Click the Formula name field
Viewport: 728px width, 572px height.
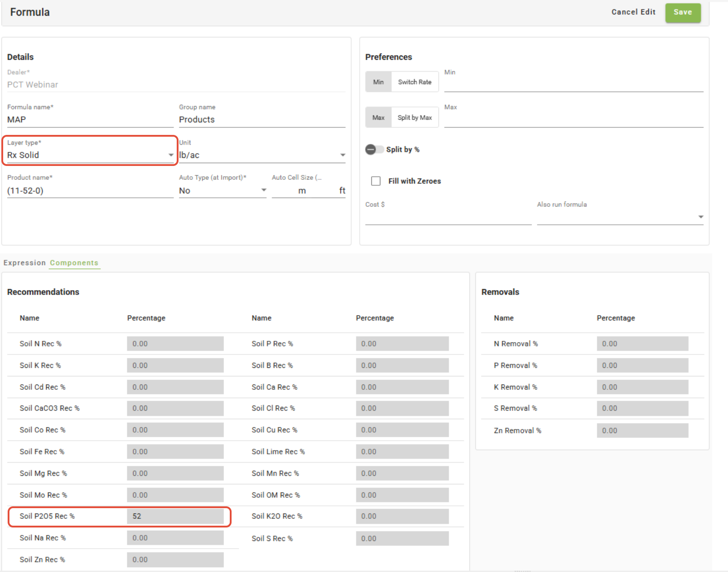(90, 120)
